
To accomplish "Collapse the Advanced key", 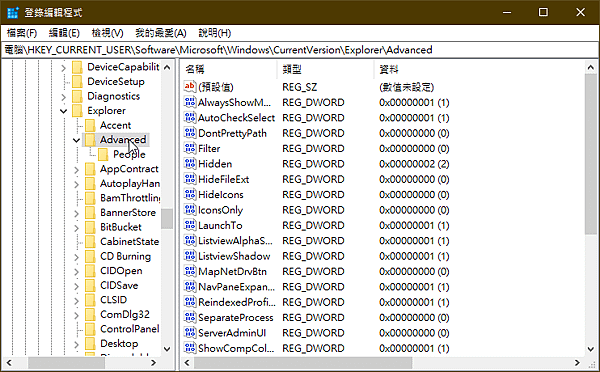I will tap(77, 140).
